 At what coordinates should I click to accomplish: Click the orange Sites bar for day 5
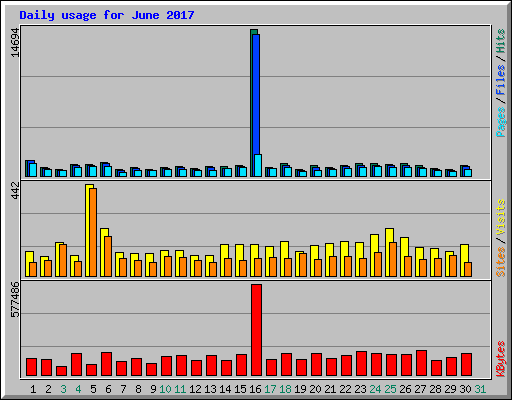(x=93, y=232)
